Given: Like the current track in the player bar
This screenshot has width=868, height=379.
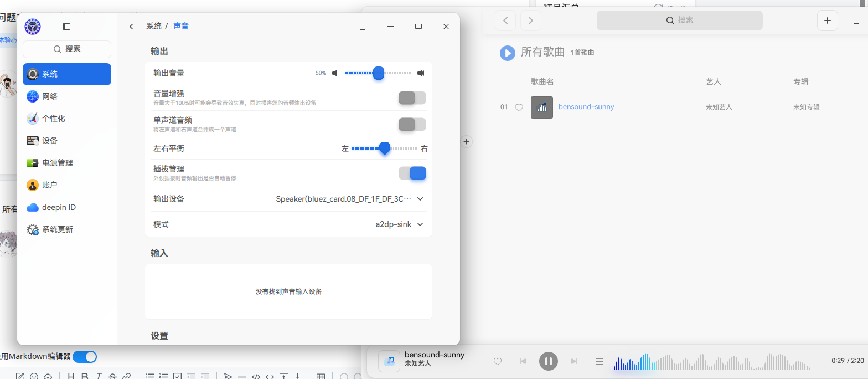Looking at the screenshot, I should (498, 361).
